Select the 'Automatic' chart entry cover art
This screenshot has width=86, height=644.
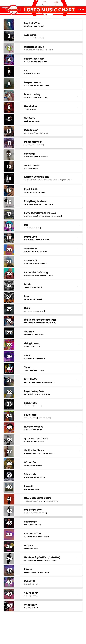tap(9, 36)
